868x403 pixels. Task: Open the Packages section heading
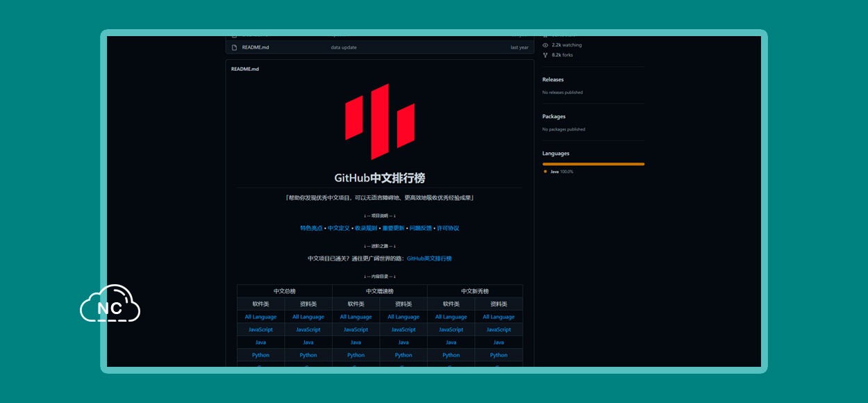[x=554, y=117]
